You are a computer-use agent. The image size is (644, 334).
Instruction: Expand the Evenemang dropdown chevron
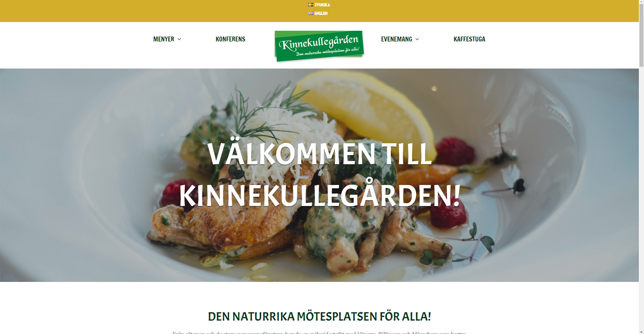tap(417, 39)
